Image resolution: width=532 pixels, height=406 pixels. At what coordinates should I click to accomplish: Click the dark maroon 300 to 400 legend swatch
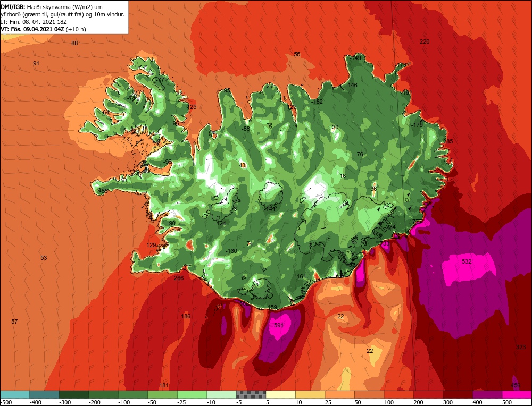pyautogui.click(x=458, y=394)
